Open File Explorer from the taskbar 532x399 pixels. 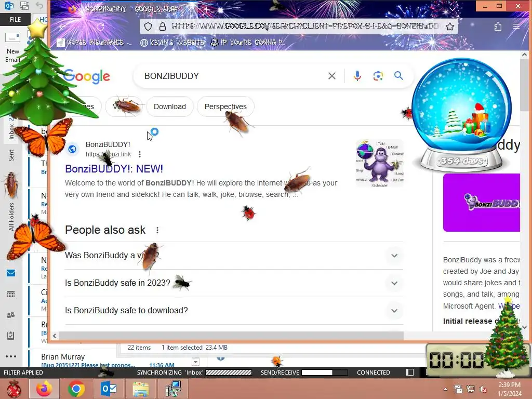[x=140, y=389]
